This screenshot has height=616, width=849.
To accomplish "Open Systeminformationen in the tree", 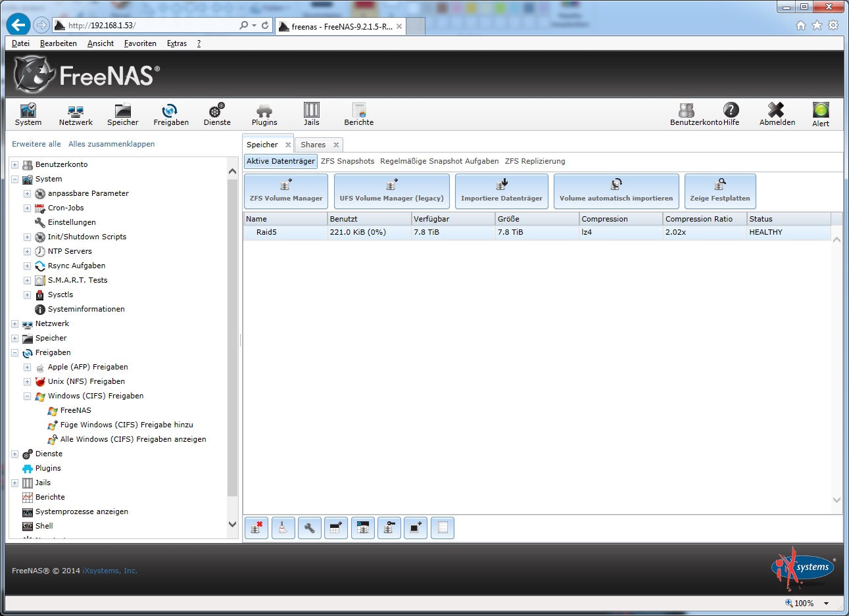I will (86, 309).
